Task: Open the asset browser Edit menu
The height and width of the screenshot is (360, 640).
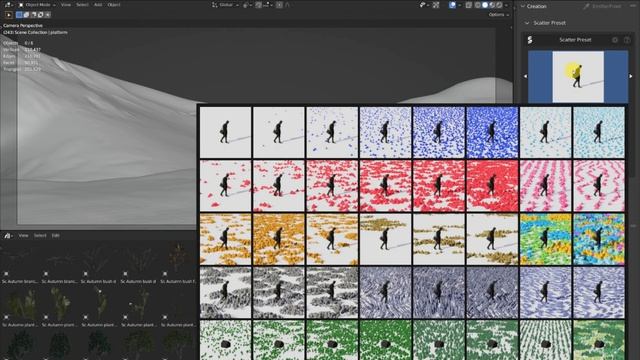Action: (56, 236)
